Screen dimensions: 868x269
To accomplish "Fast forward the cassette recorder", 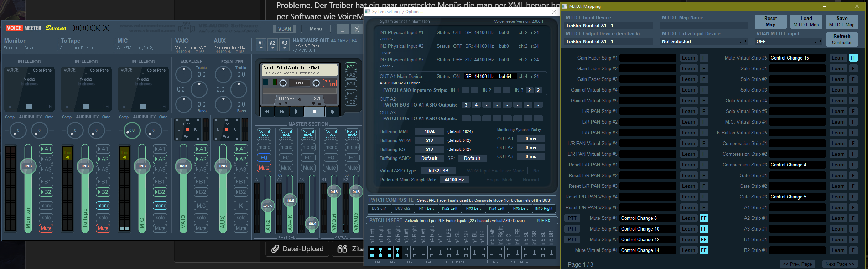I will click(282, 112).
